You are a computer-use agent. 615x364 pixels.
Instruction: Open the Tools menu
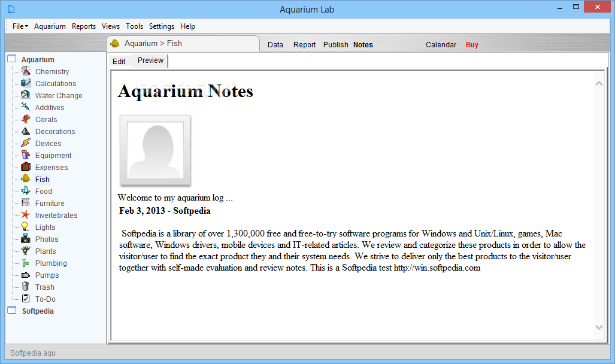(x=134, y=26)
